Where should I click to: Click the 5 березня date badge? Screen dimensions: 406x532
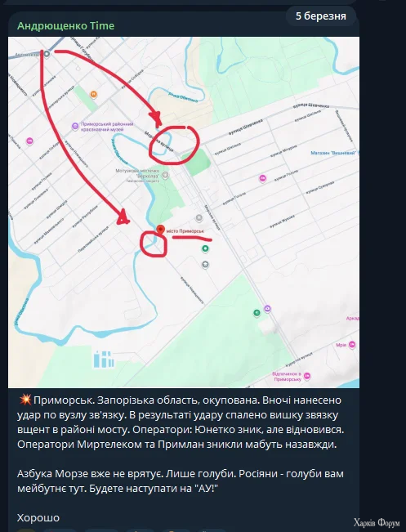click(x=321, y=16)
